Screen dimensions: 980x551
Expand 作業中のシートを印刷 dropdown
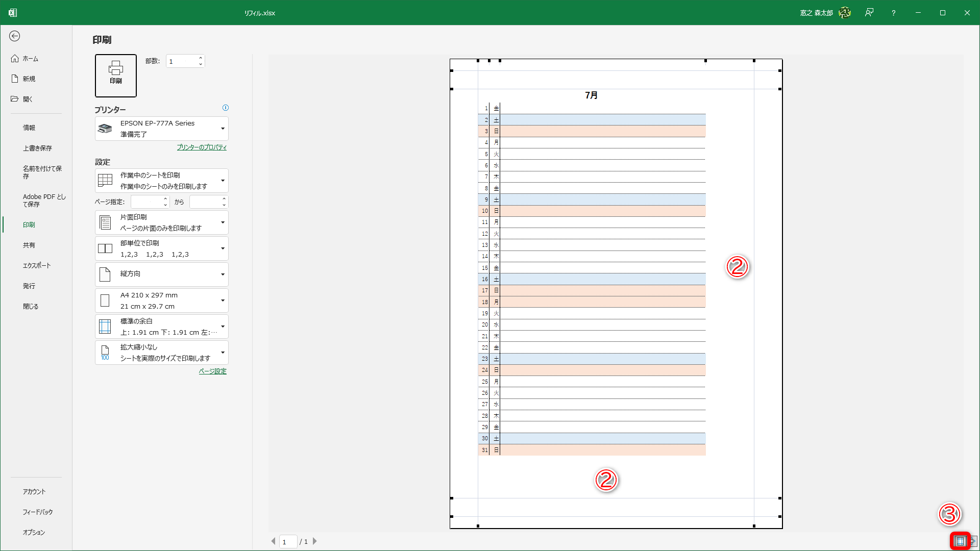161,181
